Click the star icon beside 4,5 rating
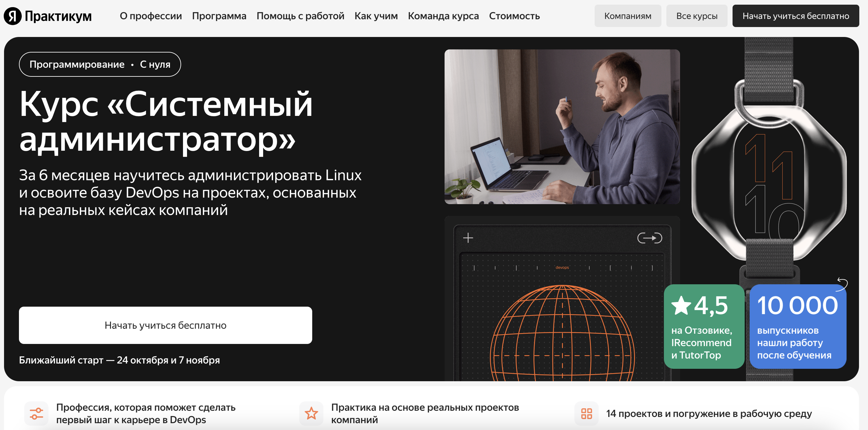The width and height of the screenshot is (868, 430). tap(681, 305)
